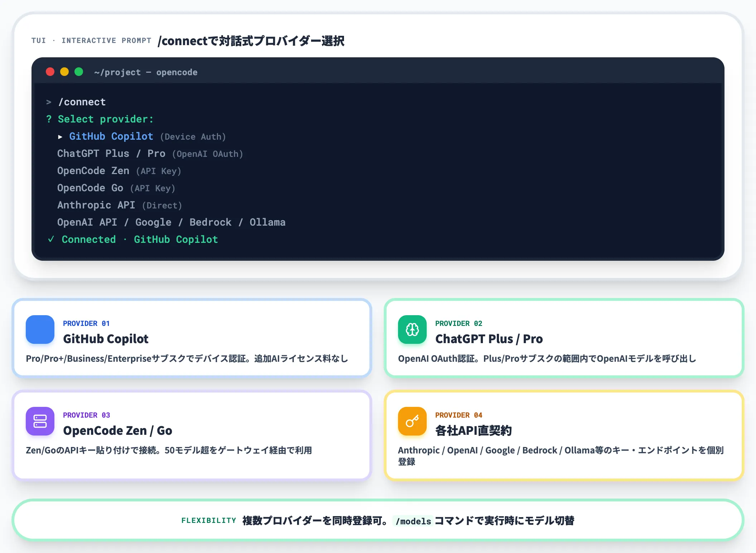Click the 'Select provider:' prompt text

(x=106, y=119)
